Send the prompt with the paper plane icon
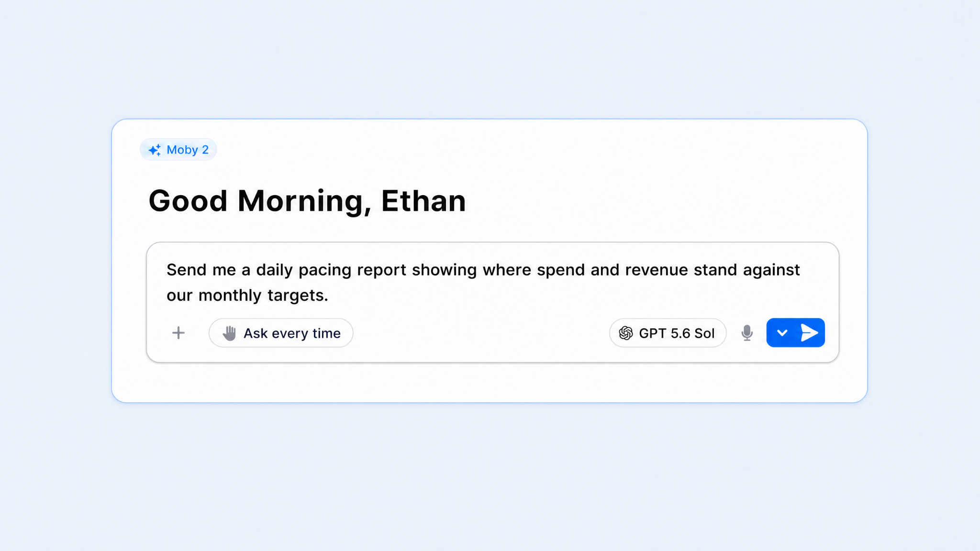The width and height of the screenshot is (980, 551). (x=809, y=333)
